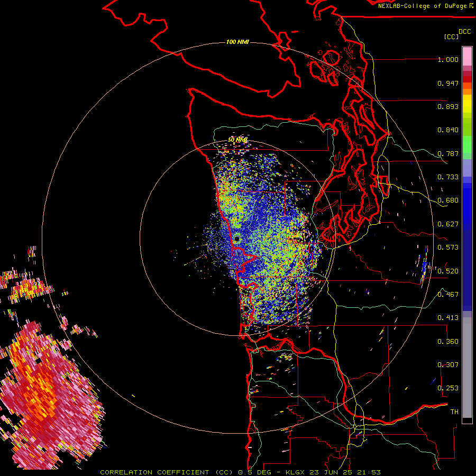The height and width of the screenshot is (476, 476).
Task: Click the 0.627 color scale value
Action: [448, 224]
